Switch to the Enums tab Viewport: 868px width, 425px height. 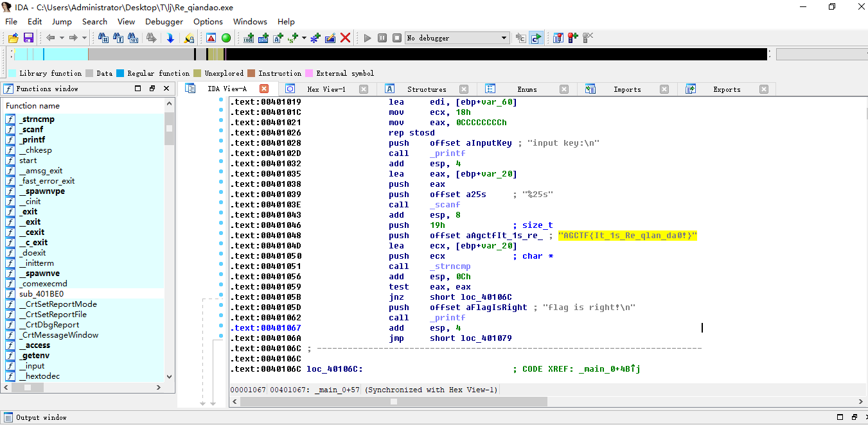click(527, 89)
